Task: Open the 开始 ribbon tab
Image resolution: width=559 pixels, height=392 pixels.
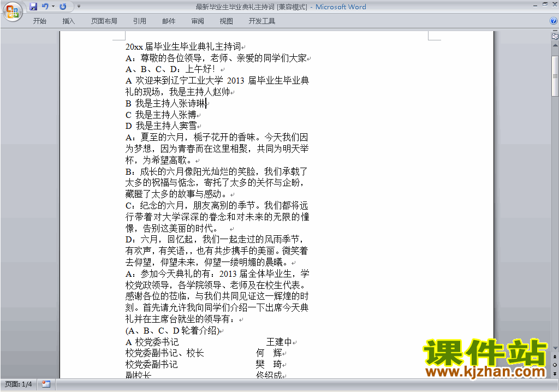Action: [39, 21]
